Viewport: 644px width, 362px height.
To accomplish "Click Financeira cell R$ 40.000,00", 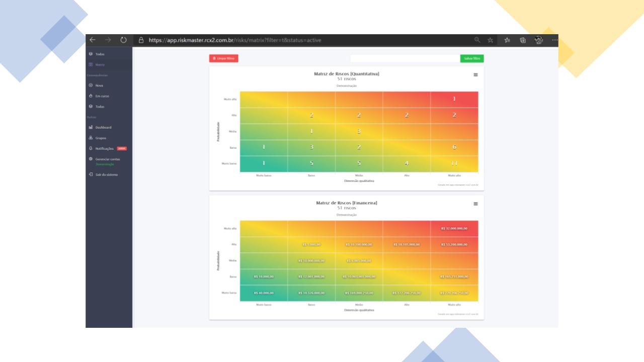I will coord(264,293).
